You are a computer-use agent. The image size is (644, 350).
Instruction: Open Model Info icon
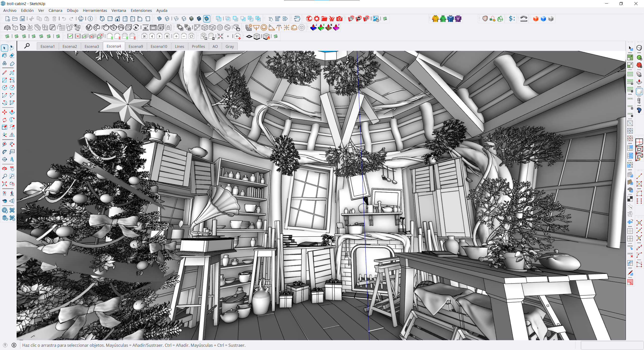90,19
